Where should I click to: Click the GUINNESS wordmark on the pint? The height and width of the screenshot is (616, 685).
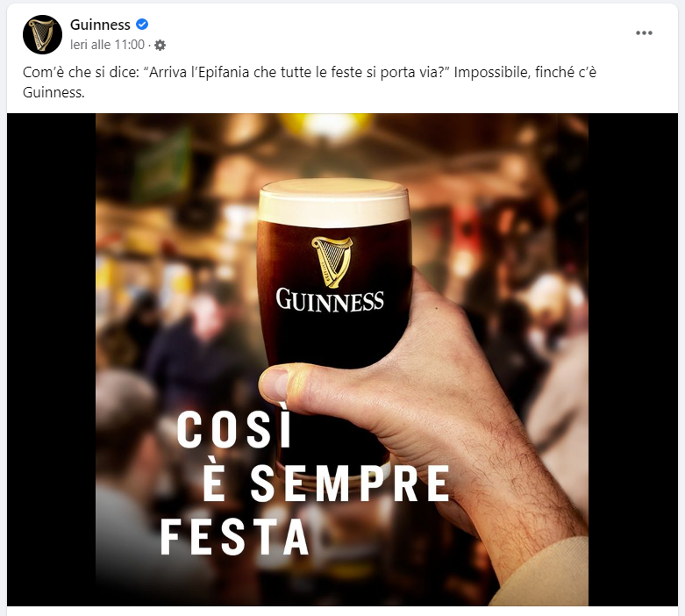(x=330, y=301)
